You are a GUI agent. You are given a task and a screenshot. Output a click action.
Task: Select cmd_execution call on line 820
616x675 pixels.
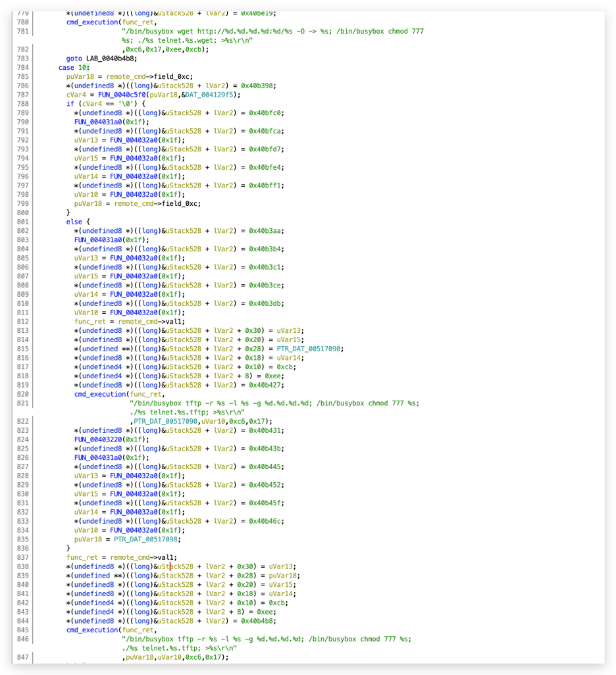[100, 394]
